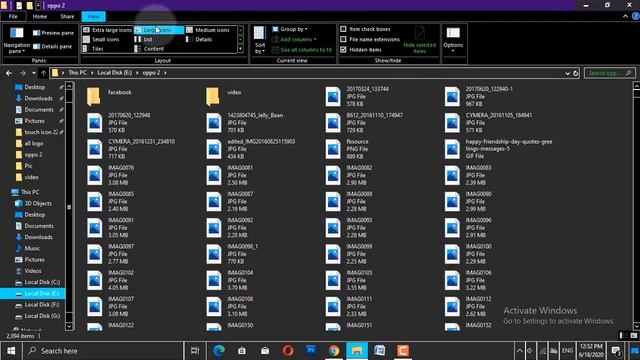Open all logo folder in sidebar

click(x=29, y=143)
